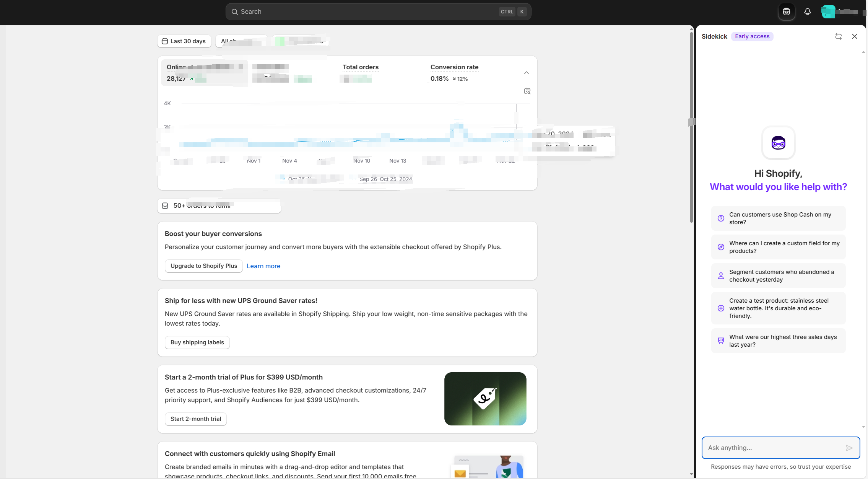Choose the Shop Cash suggestion prompt
Image resolution: width=868 pixels, height=479 pixels.
(x=778, y=218)
